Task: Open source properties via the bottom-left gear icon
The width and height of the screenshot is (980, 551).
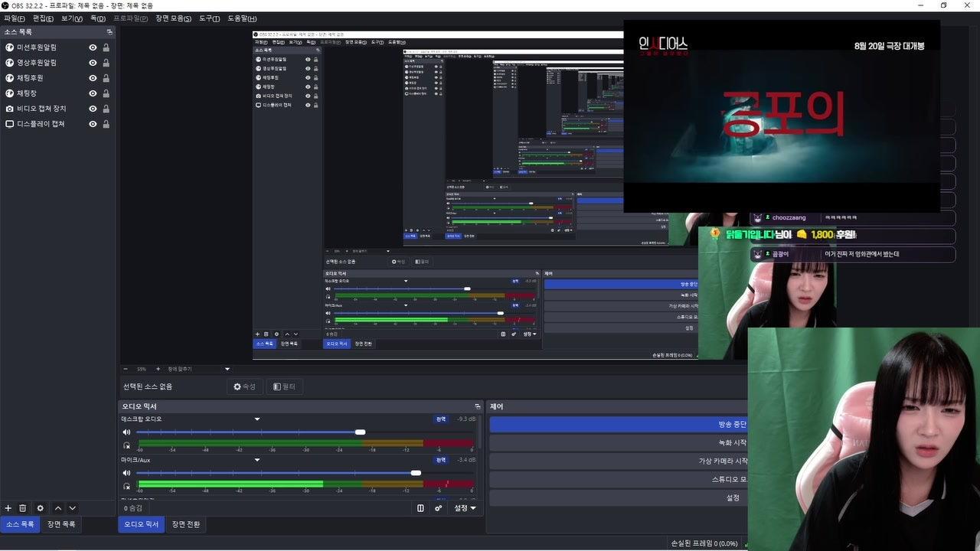Action: click(x=41, y=508)
